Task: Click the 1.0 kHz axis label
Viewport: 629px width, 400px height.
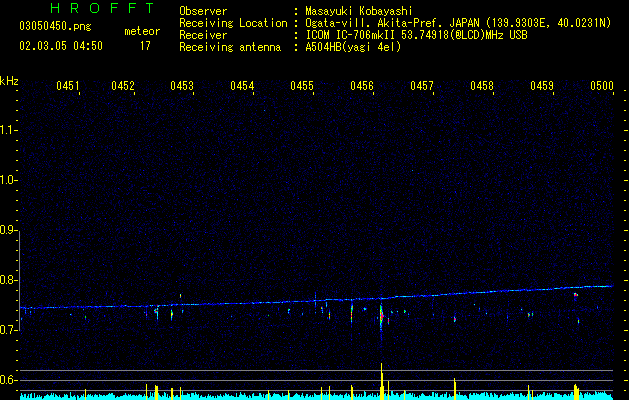Action: coord(8,180)
